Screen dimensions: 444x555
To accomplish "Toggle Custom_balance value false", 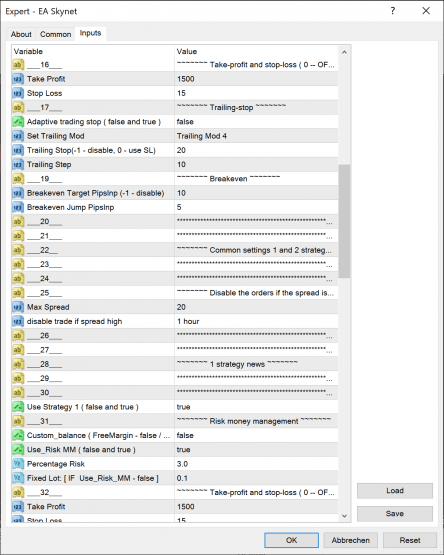I will pos(256,435).
